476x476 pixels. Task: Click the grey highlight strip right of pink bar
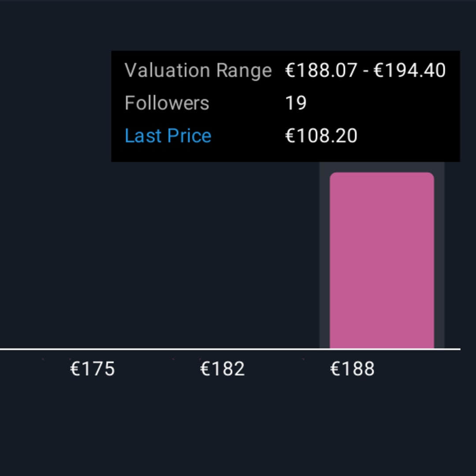(439, 256)
